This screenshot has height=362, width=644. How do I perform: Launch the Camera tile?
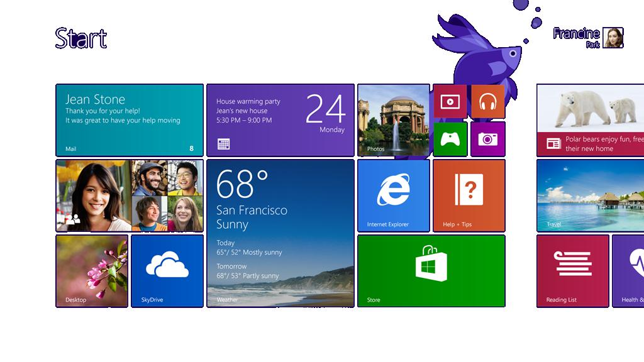[488, 139]
